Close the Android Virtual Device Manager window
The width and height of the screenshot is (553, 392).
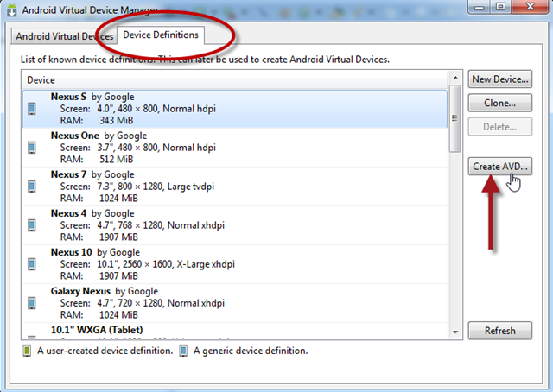coord(530,7)
